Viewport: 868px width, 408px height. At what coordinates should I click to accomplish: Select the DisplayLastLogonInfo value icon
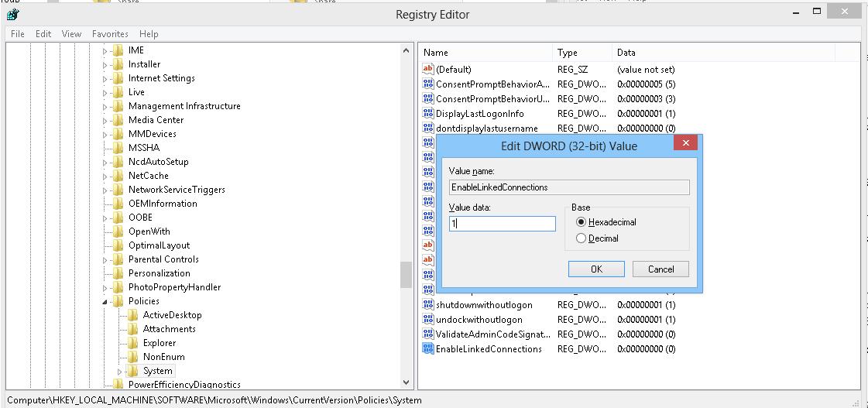(428, 114)
